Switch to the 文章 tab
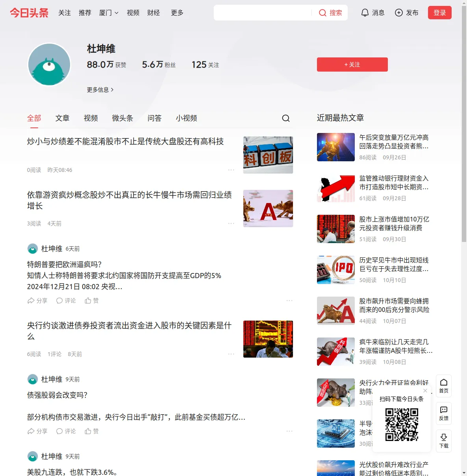The width and height of the screenshot is (467, 476). pyautogui.click(x=62, y=118)
